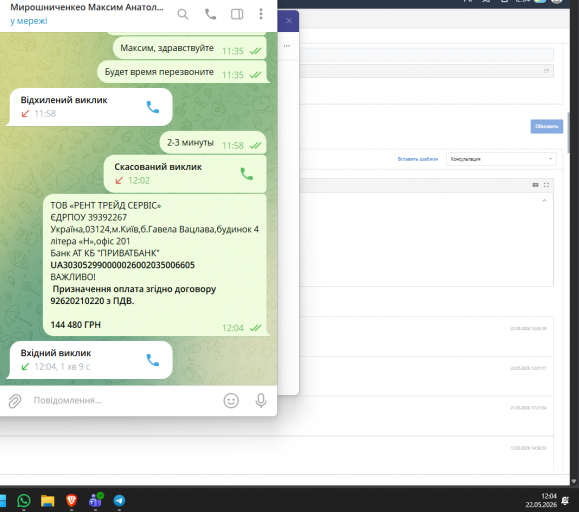This screenshot has height=512, width=579.
Task: Open Brave browser from the taskbar
Action: pyautogui.click(x=71, y=501)
